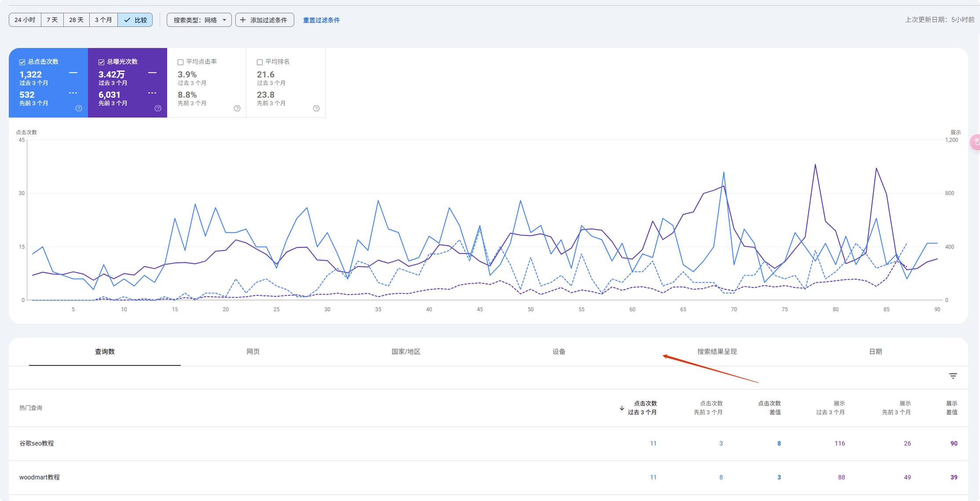Switch to the 日期 tab
This screenshot has height=501, width=980.
875,351
